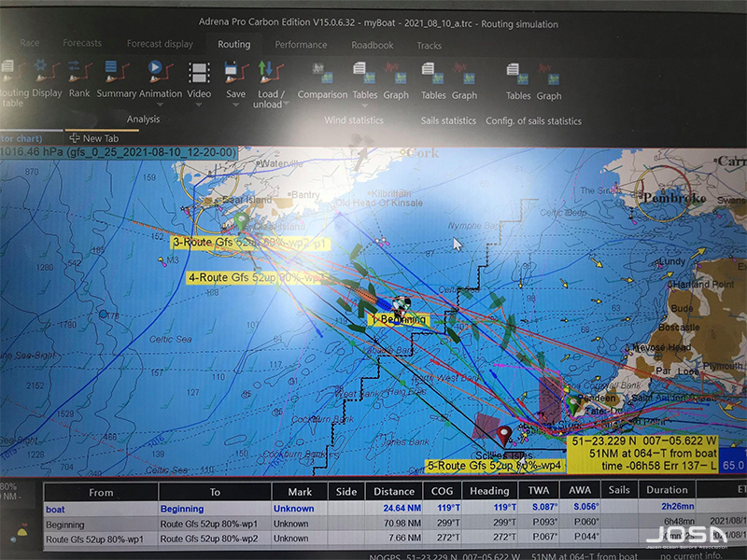Open Wind statistics Graph
This screenshot has width=747, height=560.
point(396,74)
